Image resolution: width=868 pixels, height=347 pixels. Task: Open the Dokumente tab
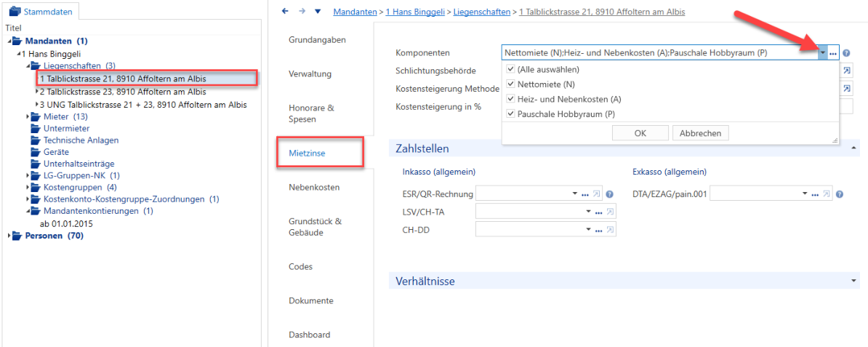pyautogui.click(x=310, y=301)
